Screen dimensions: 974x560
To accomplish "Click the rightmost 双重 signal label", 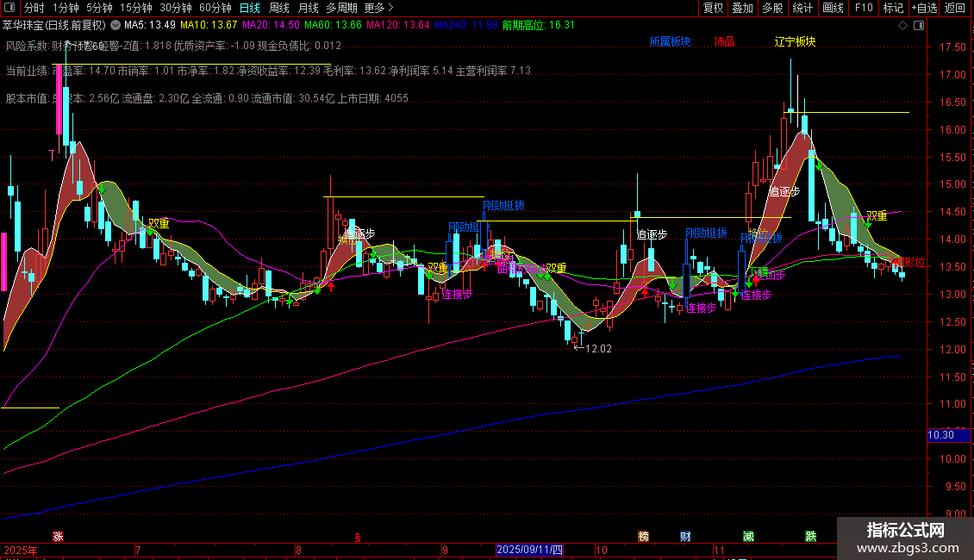I will tap(877, 216).
